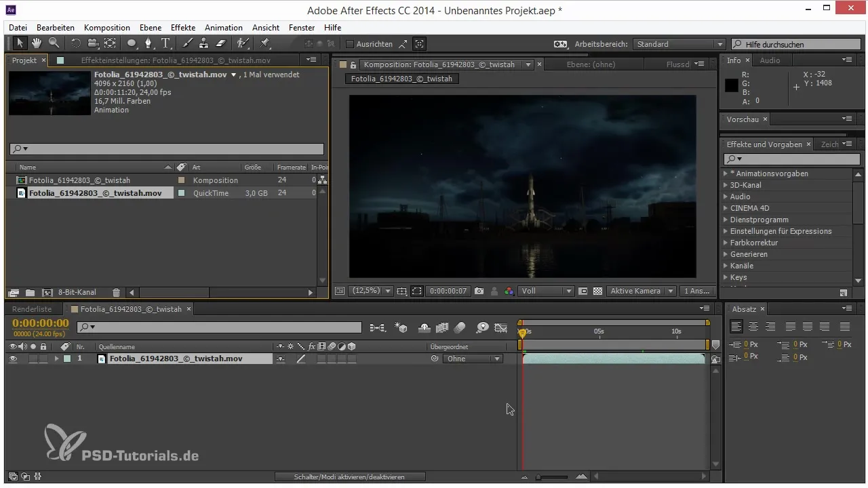
Task: Click the 1 Ans... view layout button
Action: (697, 291)
